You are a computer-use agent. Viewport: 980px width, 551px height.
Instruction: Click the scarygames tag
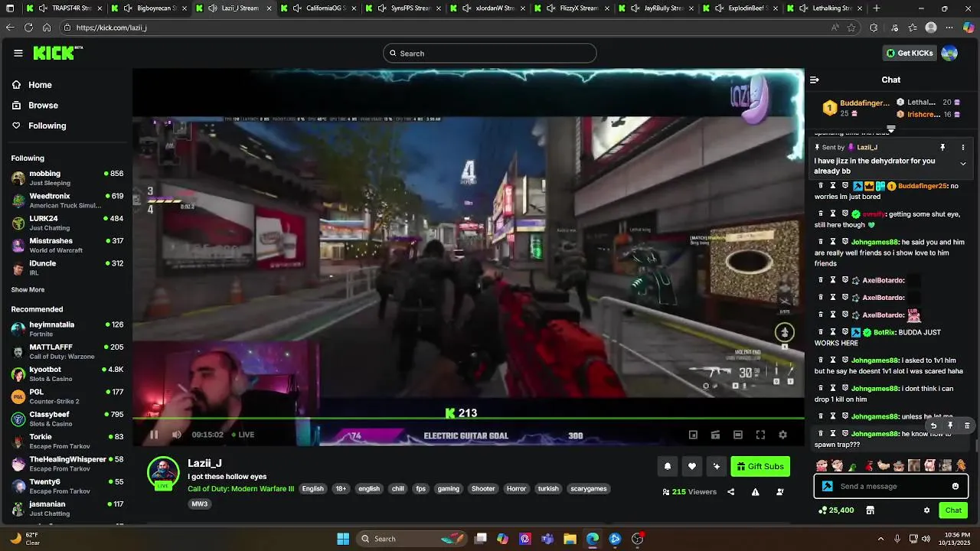coord(589,488)
